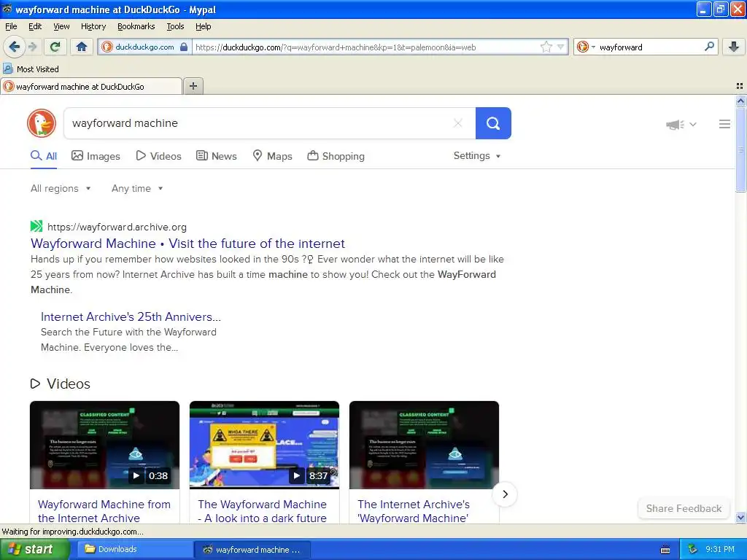Image resolution: width=747 pixels, height=560 pixels.
Task: Open the File menu
Action: (11, 26)
